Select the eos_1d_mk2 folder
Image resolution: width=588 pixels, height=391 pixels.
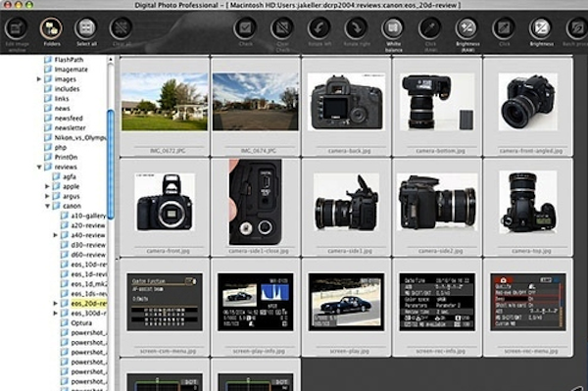pyautogui.click(x=83, y=284)
